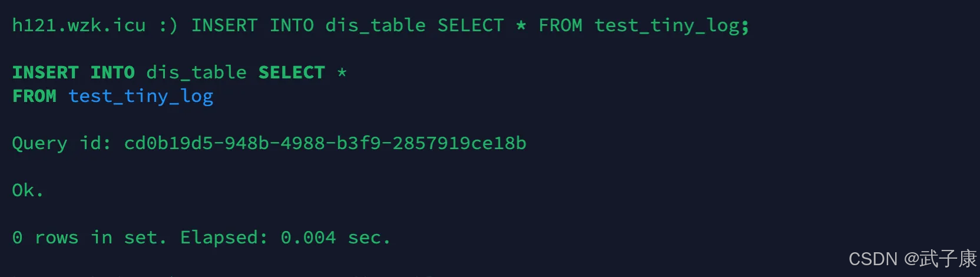980x277 pixels.
Task: Click the bold INTO keyword in echoed query
Action: (112, 72)
